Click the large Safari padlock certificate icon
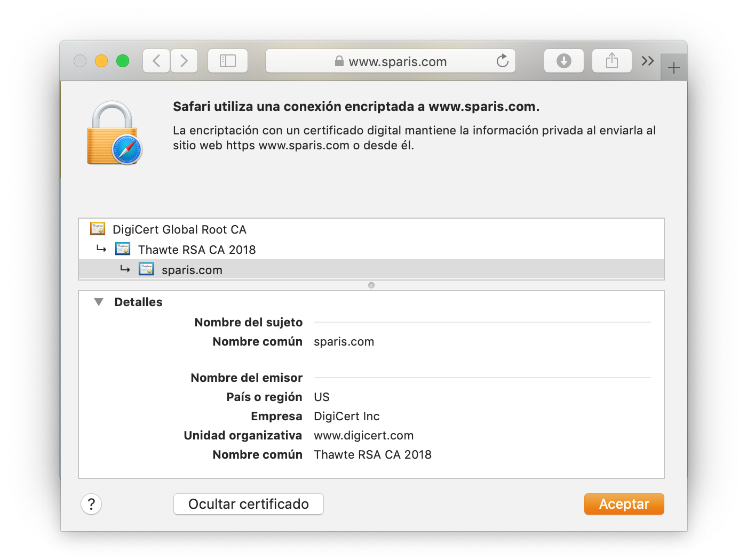This screenshot has height=560, width=747. point(114,133)
